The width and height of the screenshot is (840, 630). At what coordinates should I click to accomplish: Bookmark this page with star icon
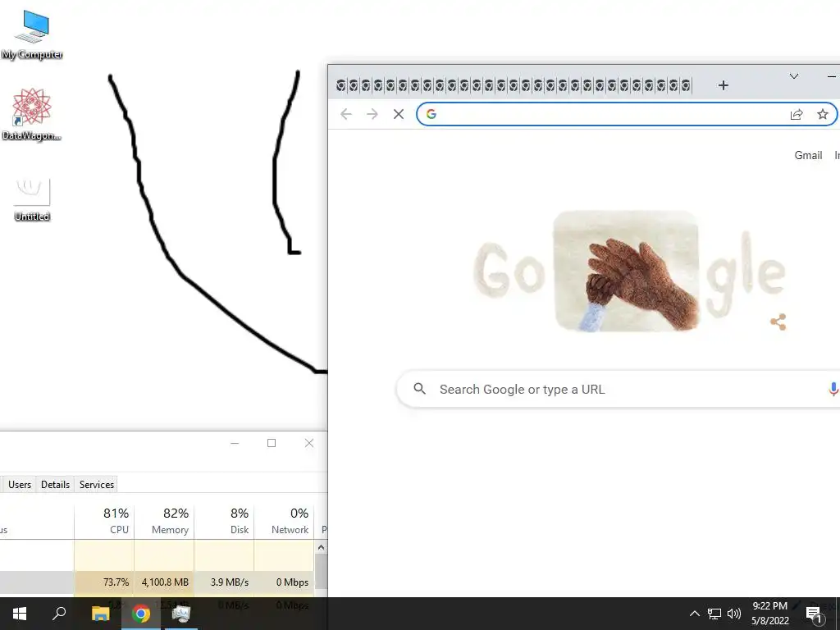coord(822,114)
